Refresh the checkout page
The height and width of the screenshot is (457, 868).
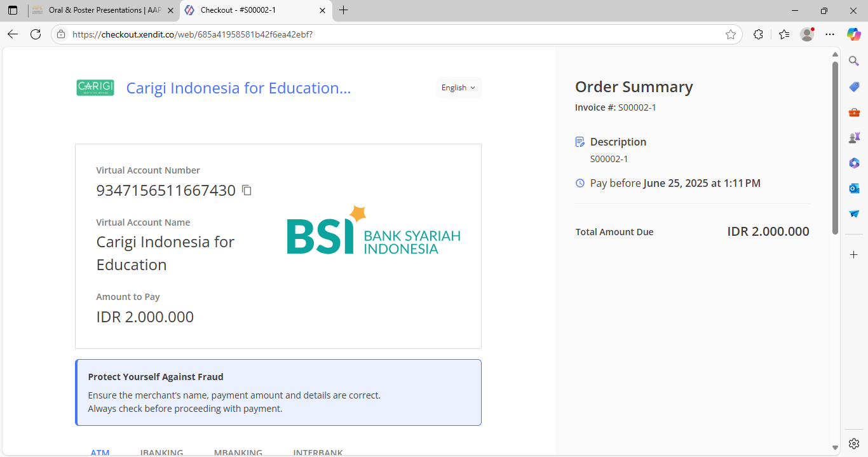(36, 34)
